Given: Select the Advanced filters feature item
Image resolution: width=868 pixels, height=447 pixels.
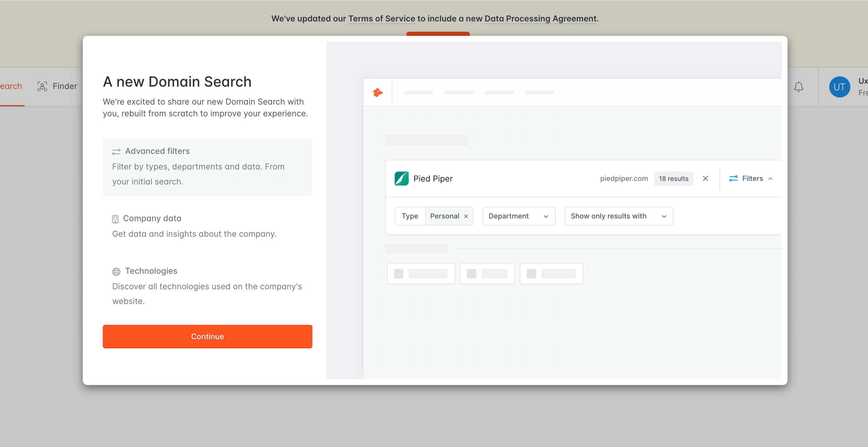Looking at the screenshot, I should click(x=207, y=167).
